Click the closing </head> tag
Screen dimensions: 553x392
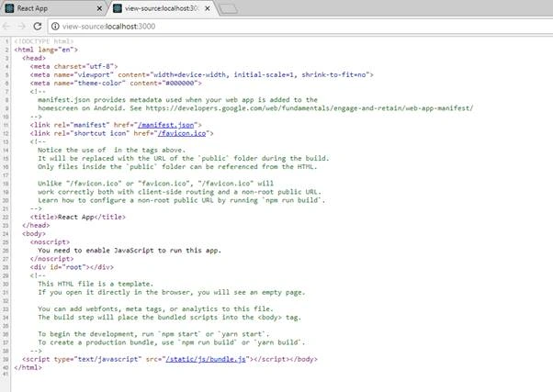(x=36, y=225)
